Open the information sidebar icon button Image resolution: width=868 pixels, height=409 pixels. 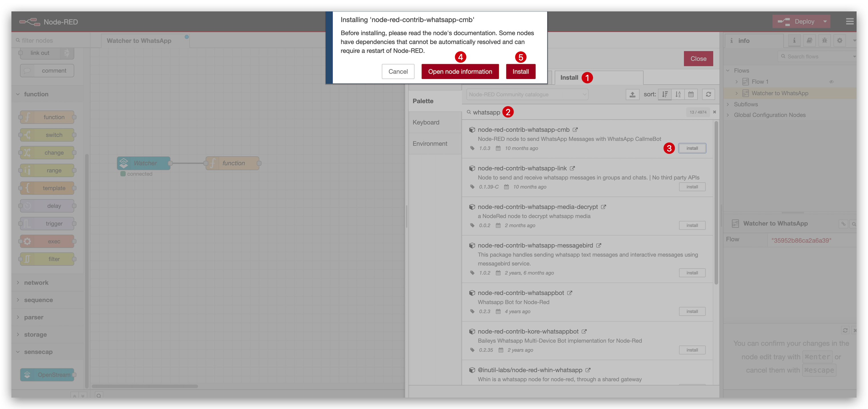point(794,41)
